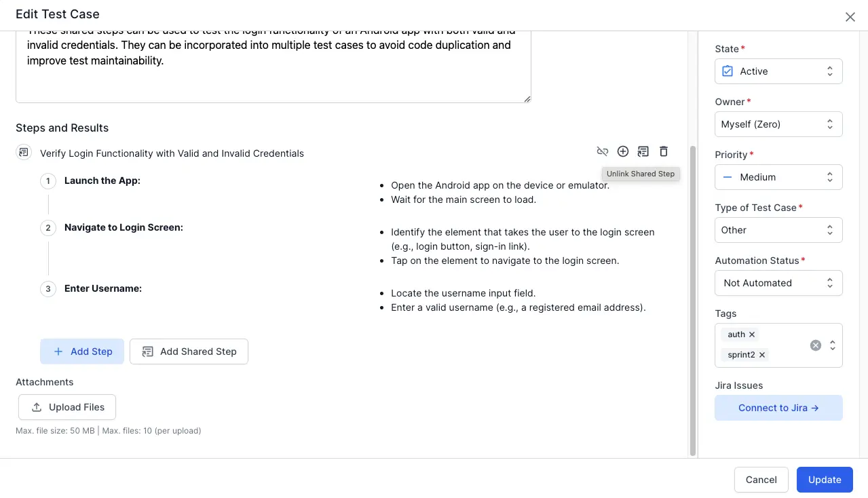Viewport: 868px width, 498px height.
Task: Click shared step icon left of Verify Login title
Action: point(24,152)
